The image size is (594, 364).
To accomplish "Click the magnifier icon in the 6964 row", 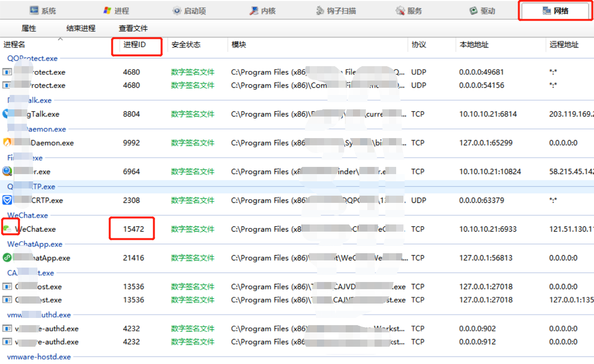I will (7, 171).
